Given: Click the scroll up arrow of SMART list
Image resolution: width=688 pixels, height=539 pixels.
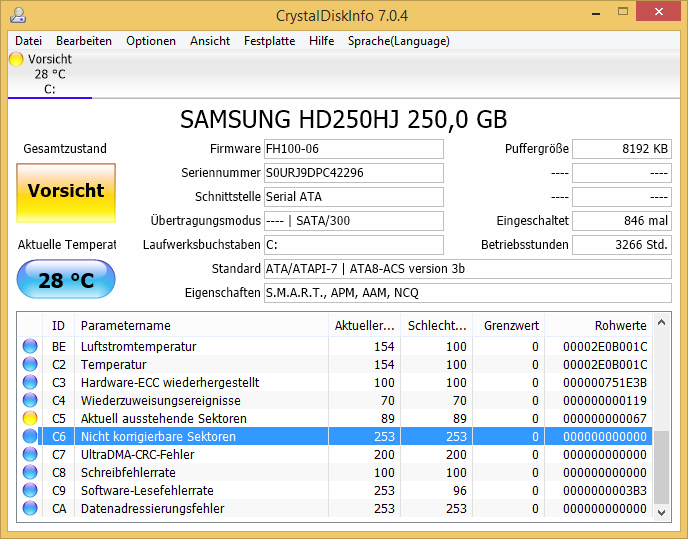Looking at the screenshot, I should click(x=662, y=323).
